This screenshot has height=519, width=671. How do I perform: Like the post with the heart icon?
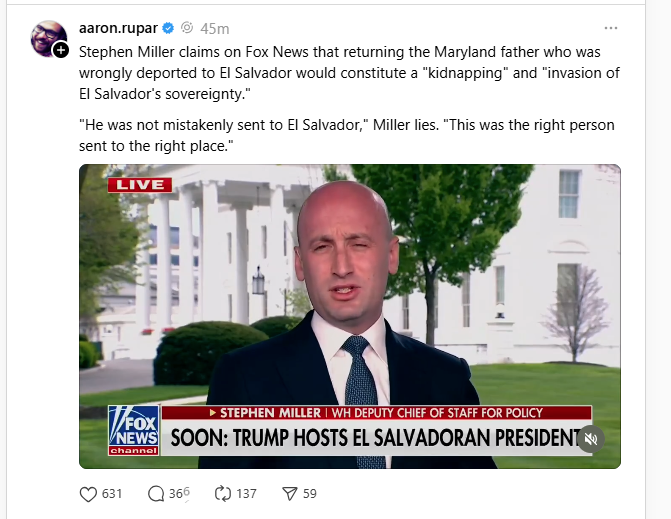click(88, 494)
